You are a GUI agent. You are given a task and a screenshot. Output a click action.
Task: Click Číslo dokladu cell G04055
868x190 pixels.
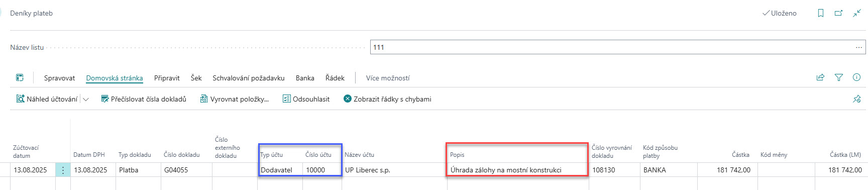pyautogui.click(x=186, y=170)
